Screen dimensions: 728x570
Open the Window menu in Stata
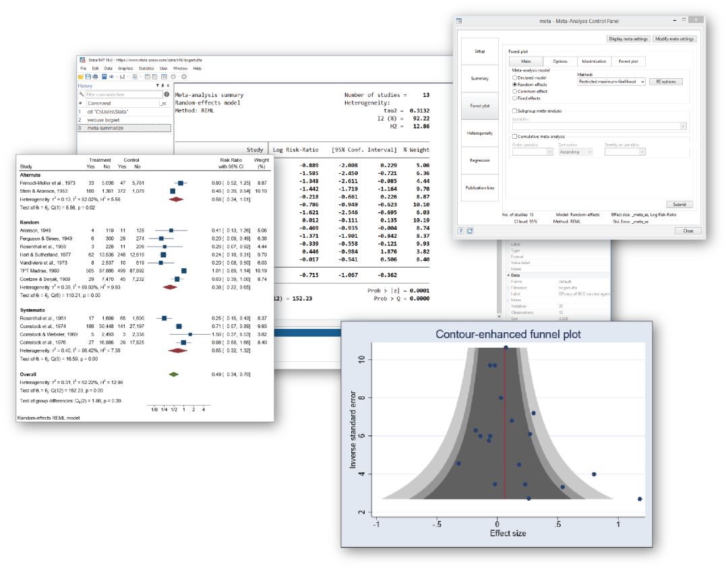click(x=180, y=69)
